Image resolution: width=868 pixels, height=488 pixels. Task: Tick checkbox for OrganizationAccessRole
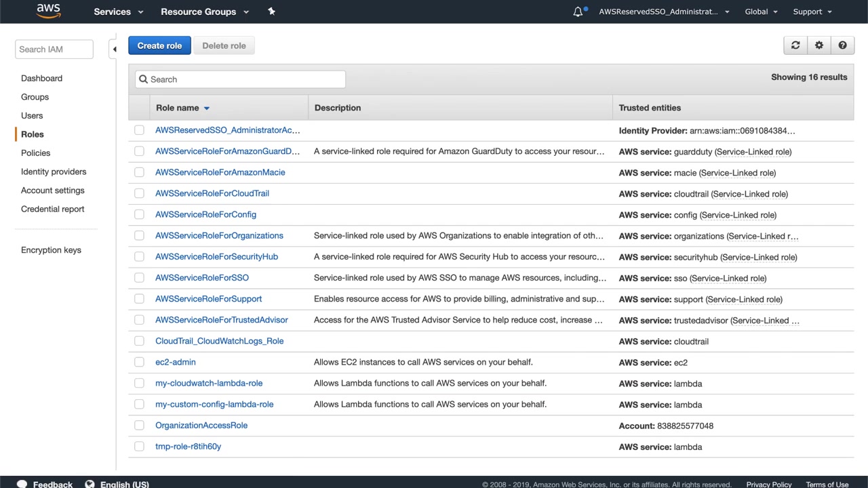[x=139, y=425]
